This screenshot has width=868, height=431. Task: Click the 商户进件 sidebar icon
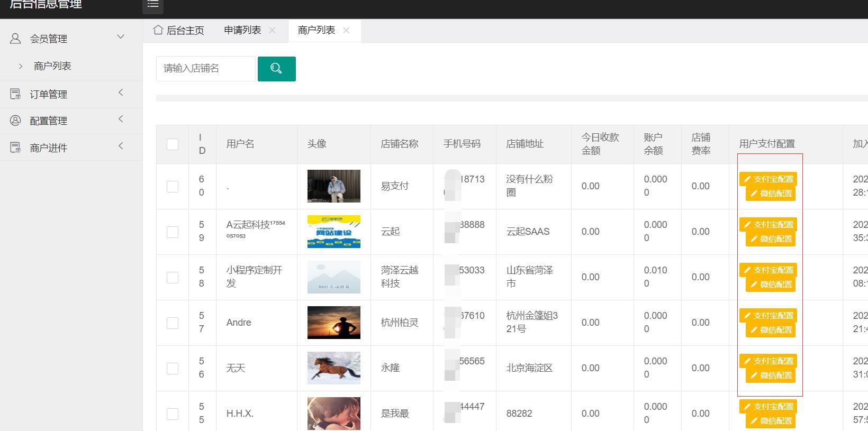pyautogui.click(x=16, y=148)
